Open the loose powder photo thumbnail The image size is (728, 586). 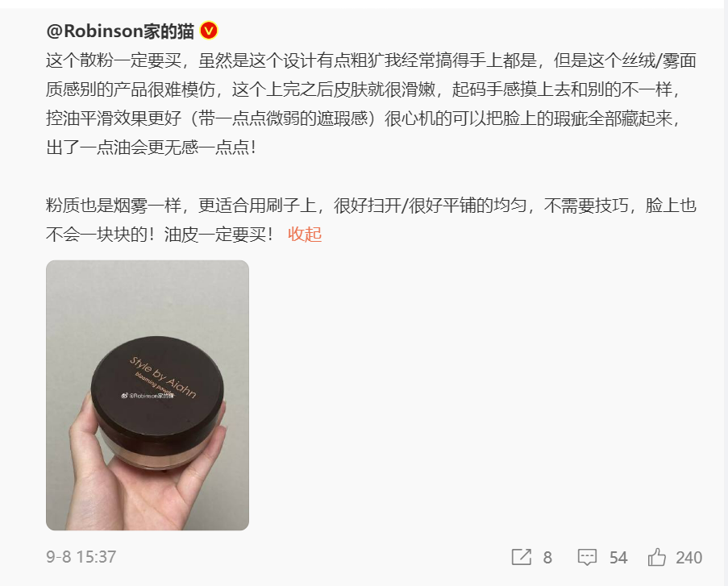(x=148, y=395)
